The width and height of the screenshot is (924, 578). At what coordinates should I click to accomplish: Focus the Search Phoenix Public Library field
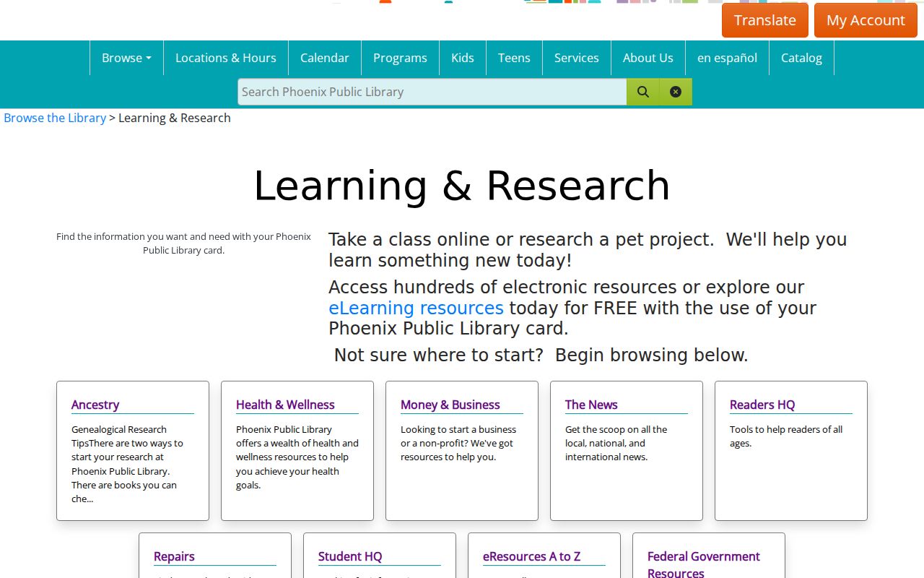point(432,92)
